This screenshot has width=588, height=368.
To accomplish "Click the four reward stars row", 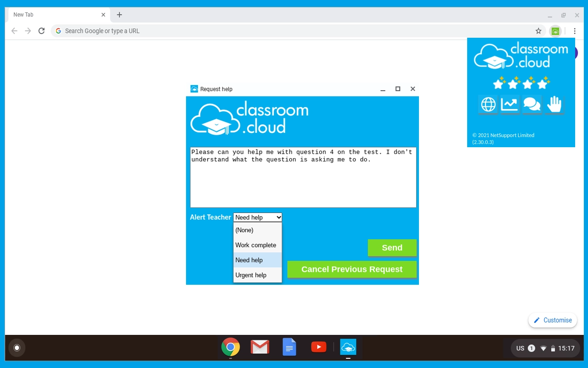I will [521, 83].
